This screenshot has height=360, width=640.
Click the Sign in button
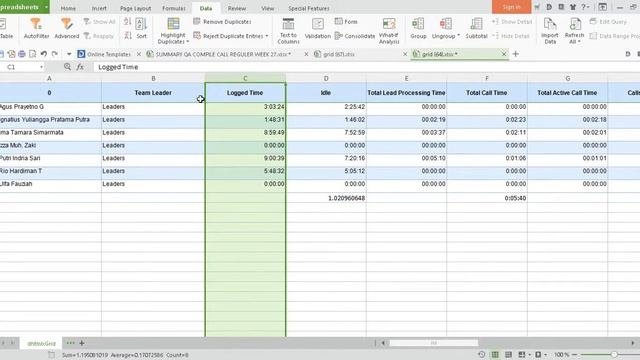511,7
